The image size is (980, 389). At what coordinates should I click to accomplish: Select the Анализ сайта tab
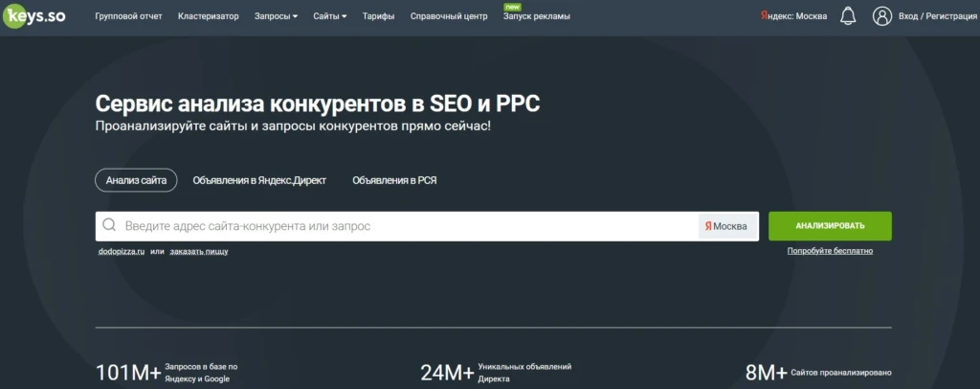(136, 181)
